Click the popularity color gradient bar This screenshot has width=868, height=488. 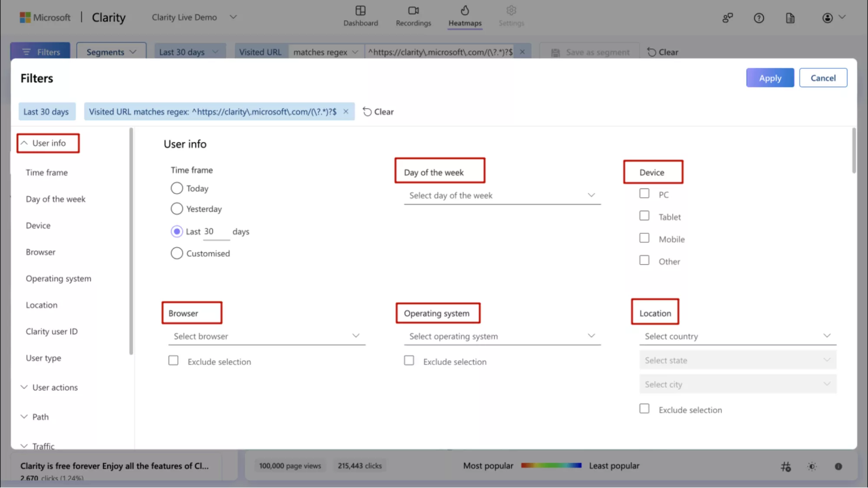[551, 465]
